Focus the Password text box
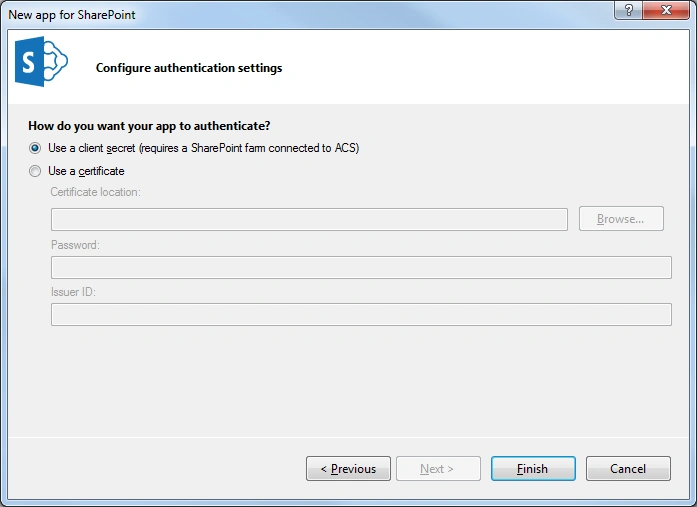 pos(361,267)
